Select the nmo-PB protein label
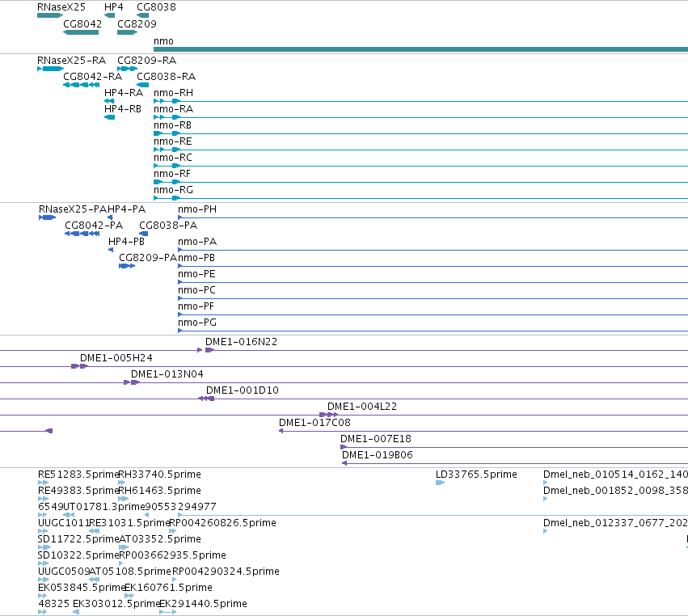Viewport: 688px width, 616px height. coord(196,258)
